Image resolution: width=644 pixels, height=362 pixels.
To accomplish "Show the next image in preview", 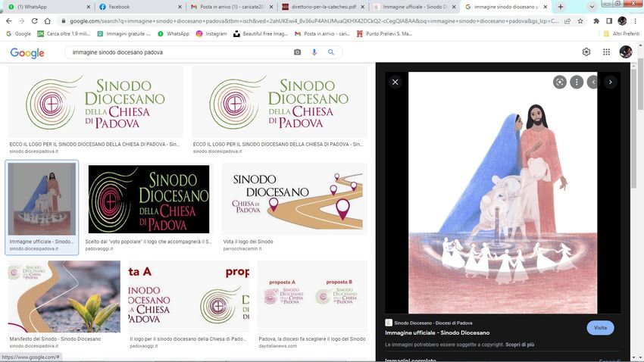I will pos(611,82).
